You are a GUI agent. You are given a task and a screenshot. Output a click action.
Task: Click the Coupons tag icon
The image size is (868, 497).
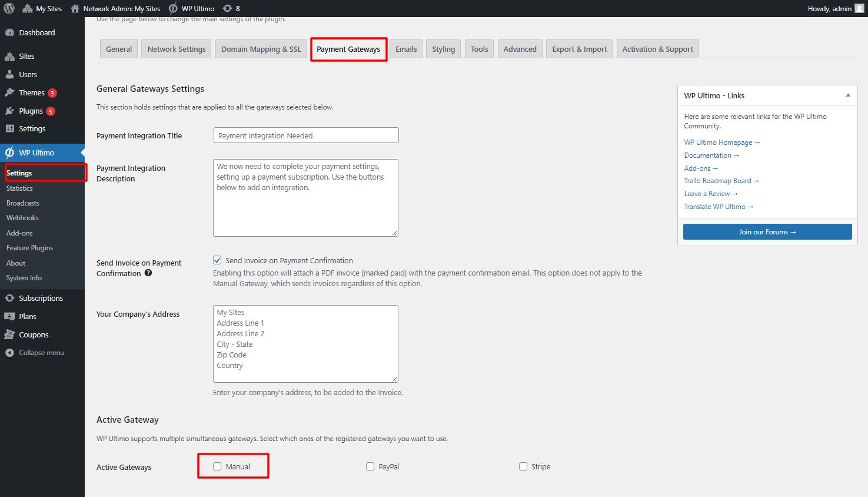click(9, 334)
